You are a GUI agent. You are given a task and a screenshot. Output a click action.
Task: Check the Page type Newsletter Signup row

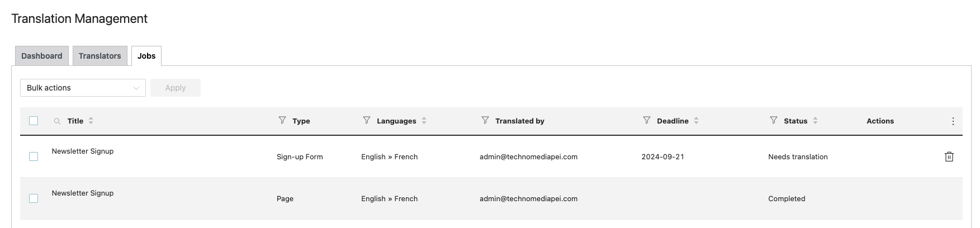pos(34,198)
